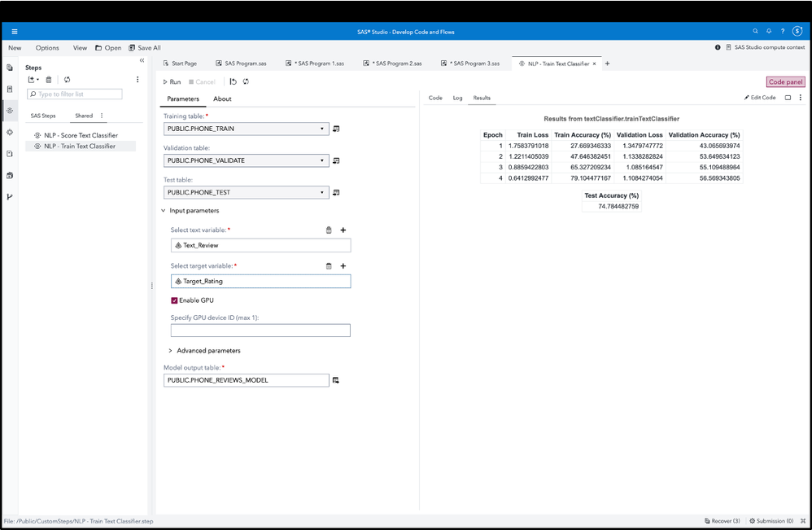Open the results pane more options menu
This screenshot has height=530, width=812.
(x=800, y=98)
